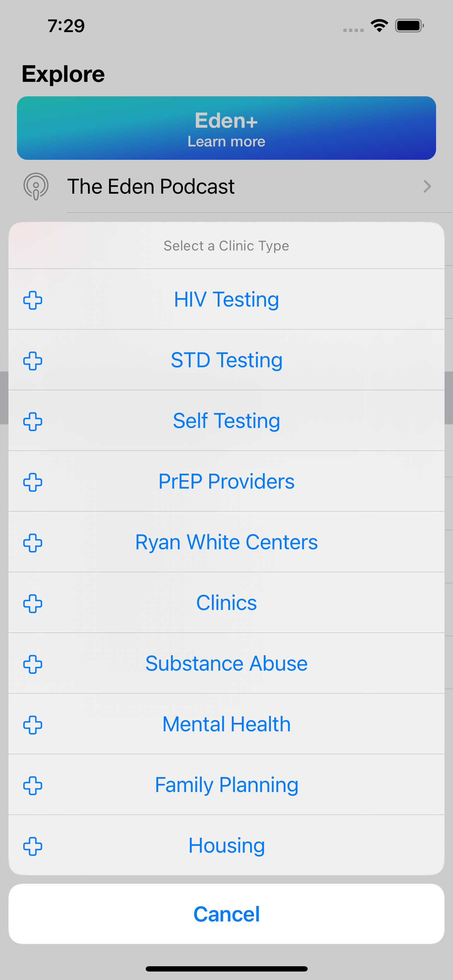Choose HIV Testing clinic type
Image resolution: width=453 pixels, height=980 pixels.
(x=226, y=300)
